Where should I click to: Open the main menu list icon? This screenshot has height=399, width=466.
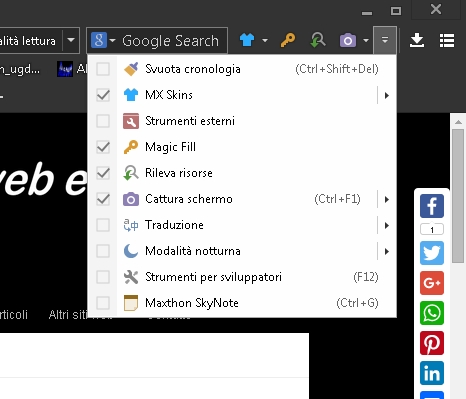(447, 41)
